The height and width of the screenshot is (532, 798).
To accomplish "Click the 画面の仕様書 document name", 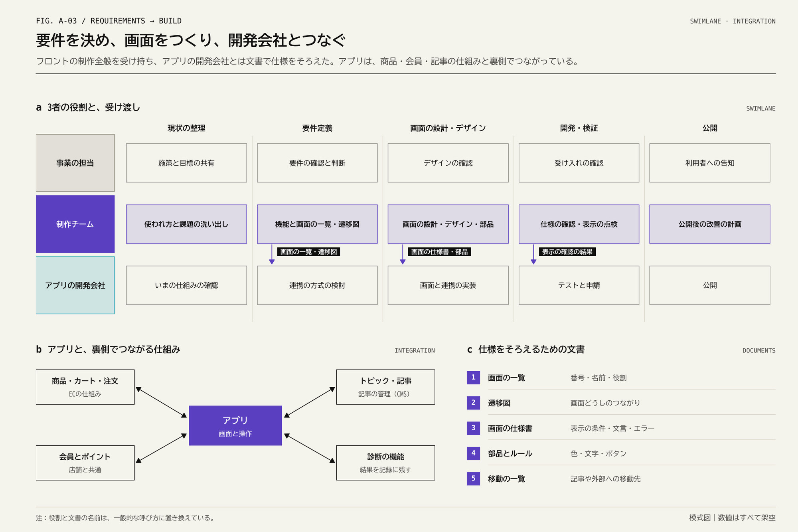I will point(510,428).
